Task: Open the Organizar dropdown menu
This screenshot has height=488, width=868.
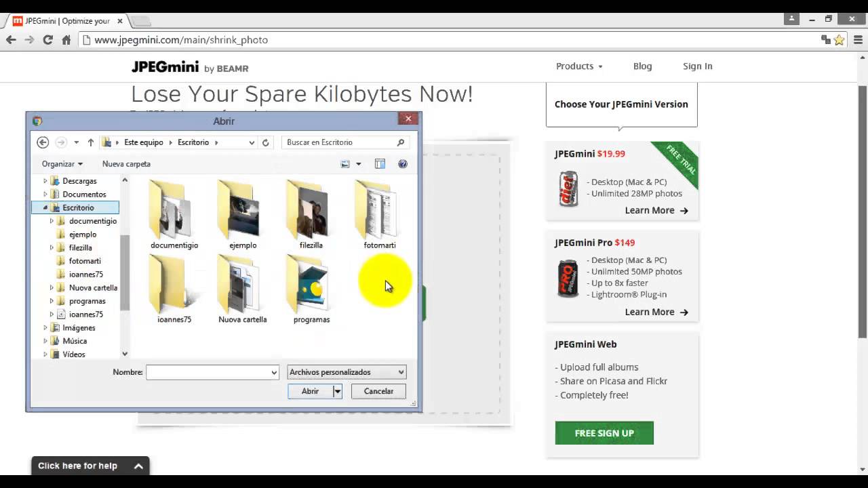Action: coord(62,164)
